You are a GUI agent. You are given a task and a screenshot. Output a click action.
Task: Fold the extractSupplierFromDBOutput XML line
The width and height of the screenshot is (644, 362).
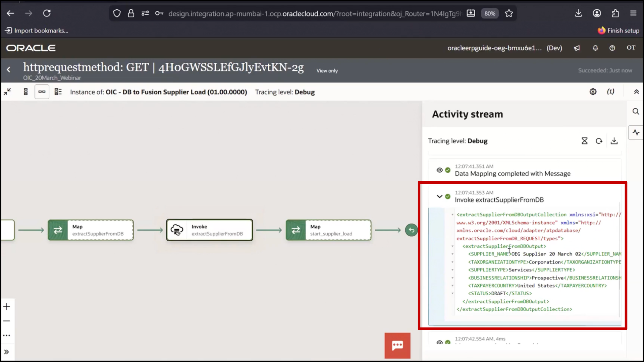pos(452,246)
